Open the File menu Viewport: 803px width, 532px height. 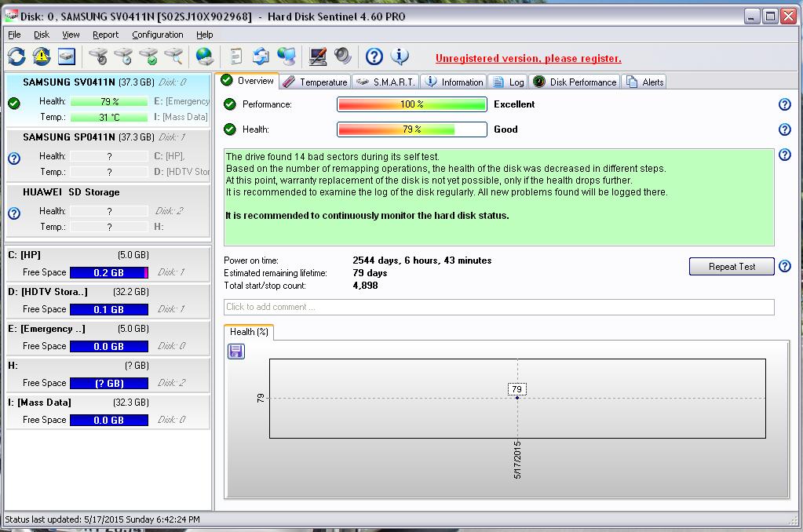(x=14, y=35)
